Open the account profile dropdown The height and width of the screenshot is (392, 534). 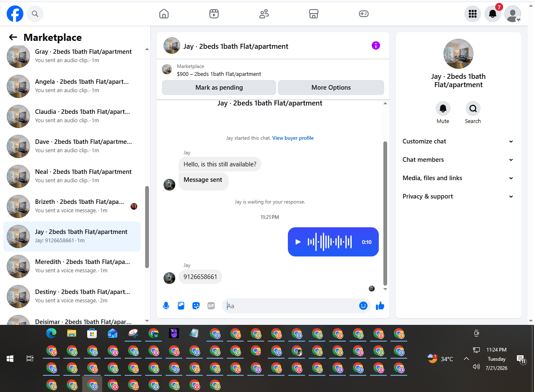513,14
